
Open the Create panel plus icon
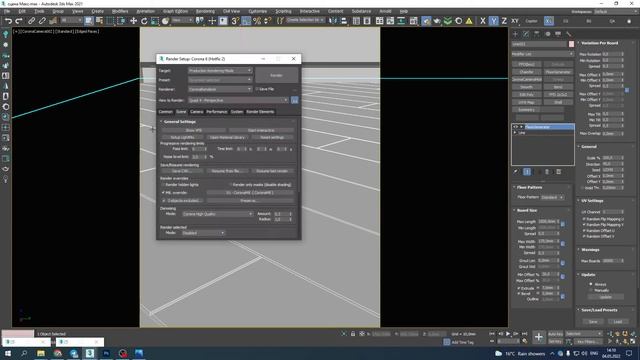(516, 34)
